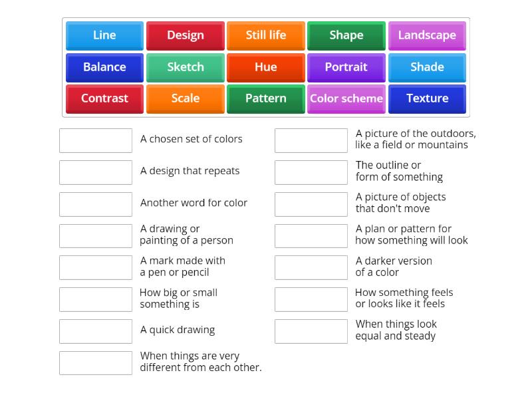Select the Design word tile
This screenshot has height=399, width=532.
point(185,36)
